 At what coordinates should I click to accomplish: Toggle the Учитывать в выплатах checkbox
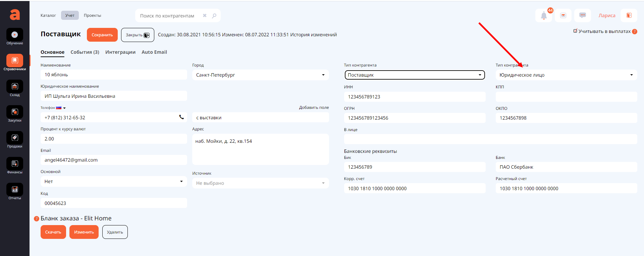pyautogui.click(x=575, y=31)
